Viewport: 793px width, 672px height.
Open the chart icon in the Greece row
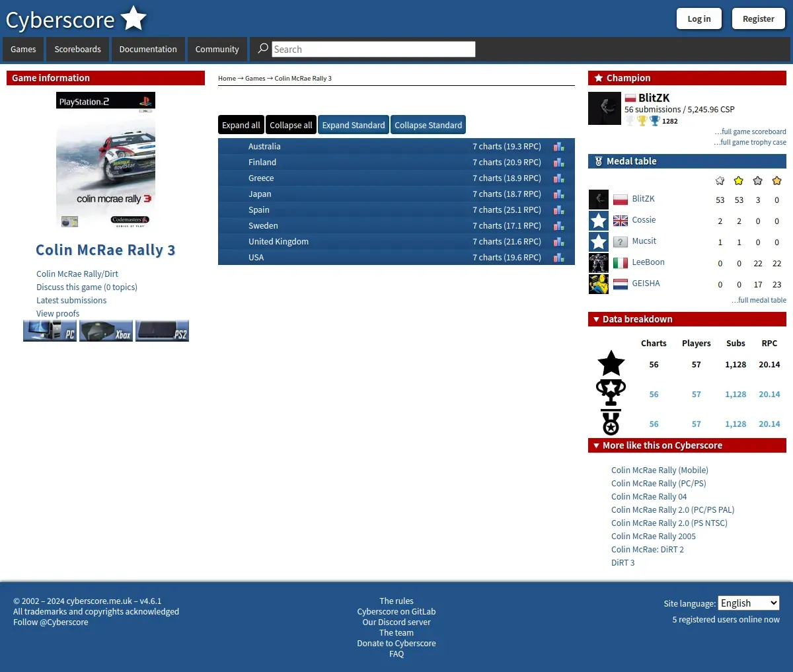[559, 178]
